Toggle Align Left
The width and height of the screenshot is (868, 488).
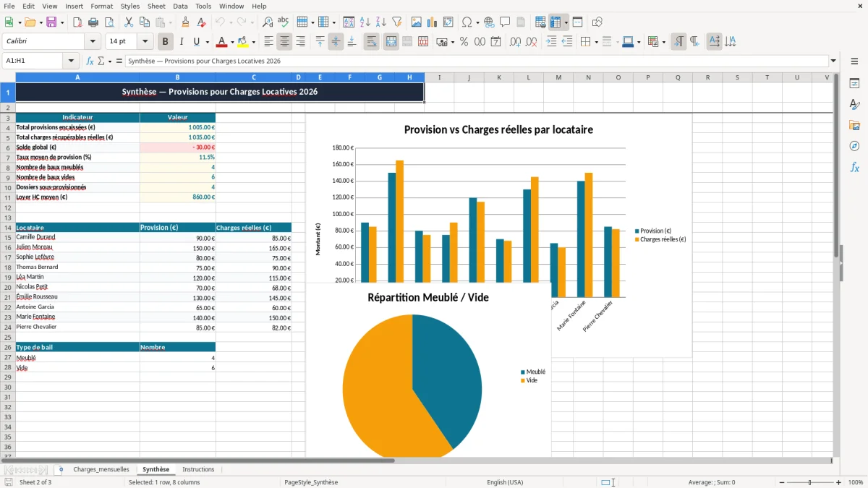268,42
